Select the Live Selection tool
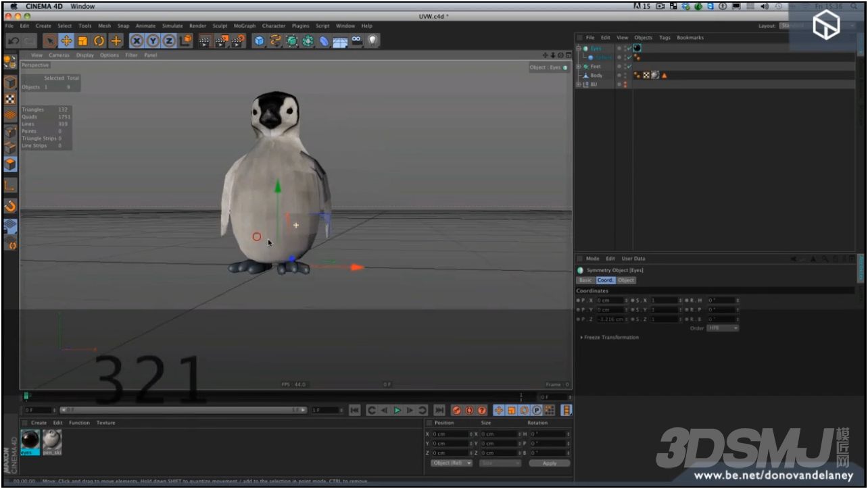Viewport: 868px width, 489px height. 50,41
